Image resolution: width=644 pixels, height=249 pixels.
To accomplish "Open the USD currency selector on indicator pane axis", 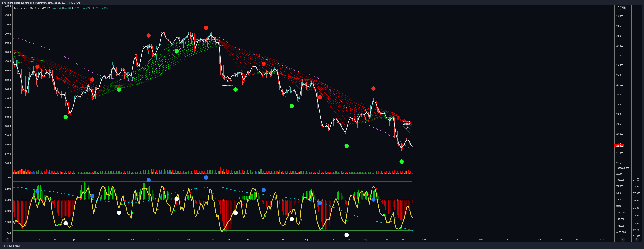I will point(637,178).
